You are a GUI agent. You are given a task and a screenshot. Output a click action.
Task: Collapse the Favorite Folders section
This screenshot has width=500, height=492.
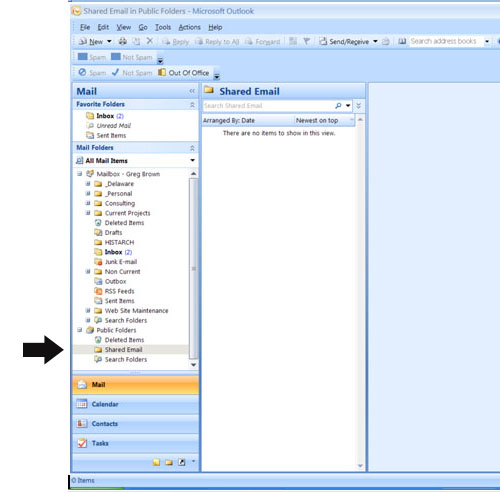click(x=192, y=105)
